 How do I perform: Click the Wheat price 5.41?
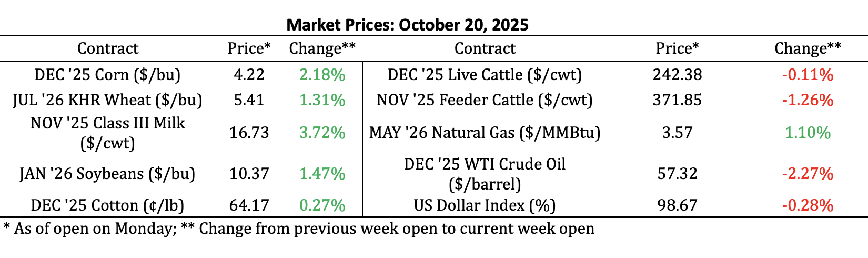249,100
